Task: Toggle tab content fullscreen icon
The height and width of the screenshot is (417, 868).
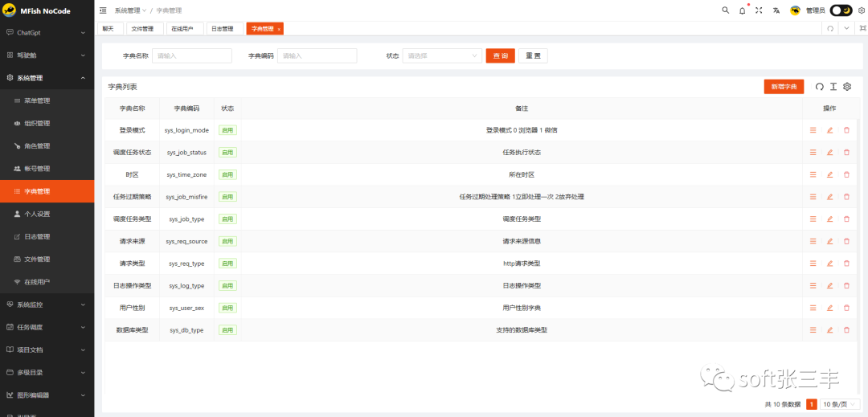Action: pos(862,29)
